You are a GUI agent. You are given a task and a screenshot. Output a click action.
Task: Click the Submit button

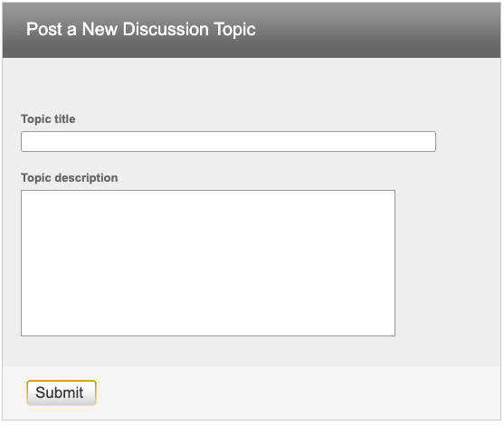[x=62, y=392]
